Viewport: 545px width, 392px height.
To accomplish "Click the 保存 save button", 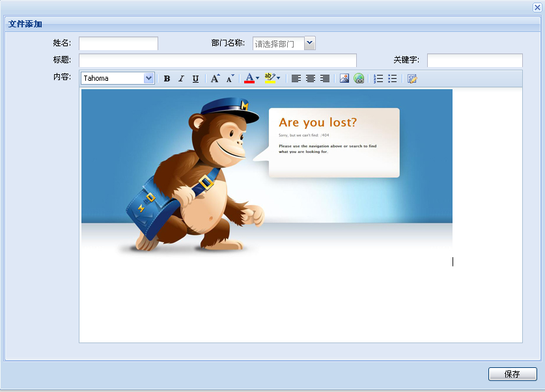I will [512, 374].
